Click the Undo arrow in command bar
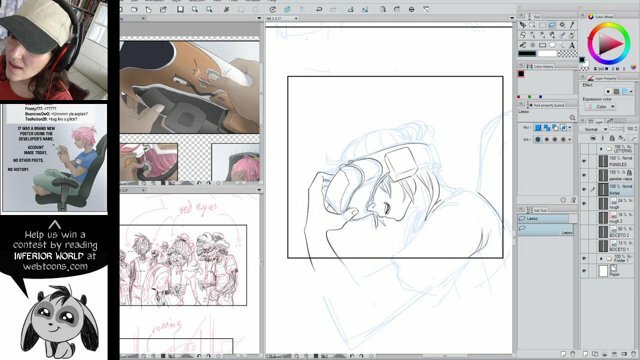The width and height of the screenshot is (640, 360). [319, 9]
